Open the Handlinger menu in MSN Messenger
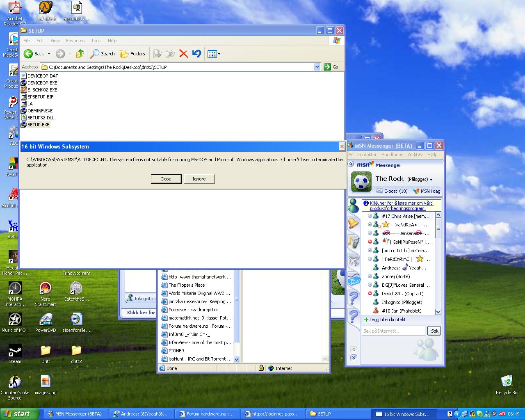The height and width of the screenshot is (420, 525). click(x=392, y=155)
